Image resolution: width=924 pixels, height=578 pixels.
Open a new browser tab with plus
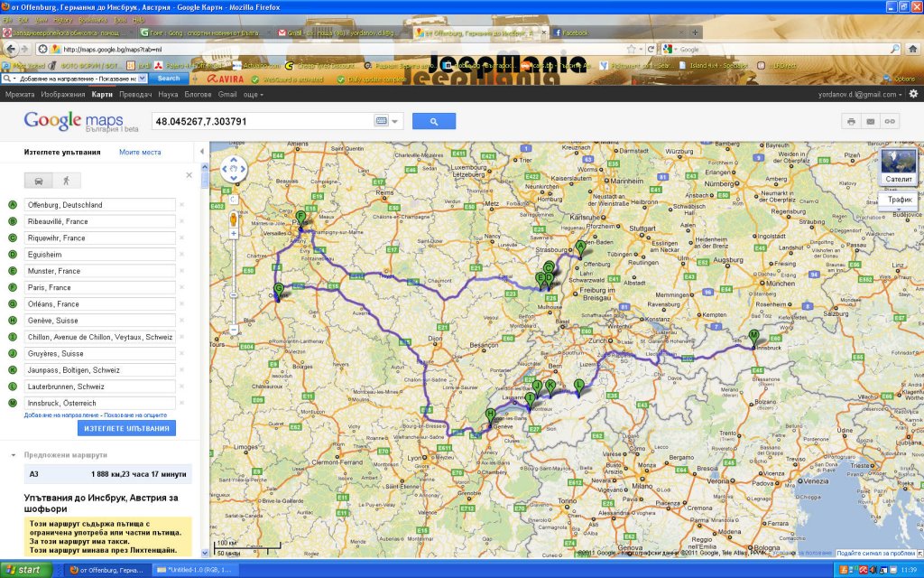tap(695, 33)
